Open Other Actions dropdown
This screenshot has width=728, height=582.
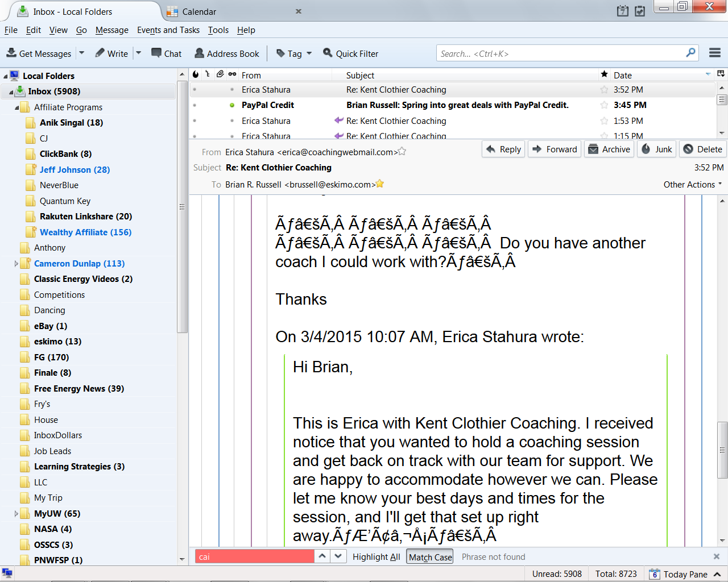pyautogui.click(x=692, y=185)
